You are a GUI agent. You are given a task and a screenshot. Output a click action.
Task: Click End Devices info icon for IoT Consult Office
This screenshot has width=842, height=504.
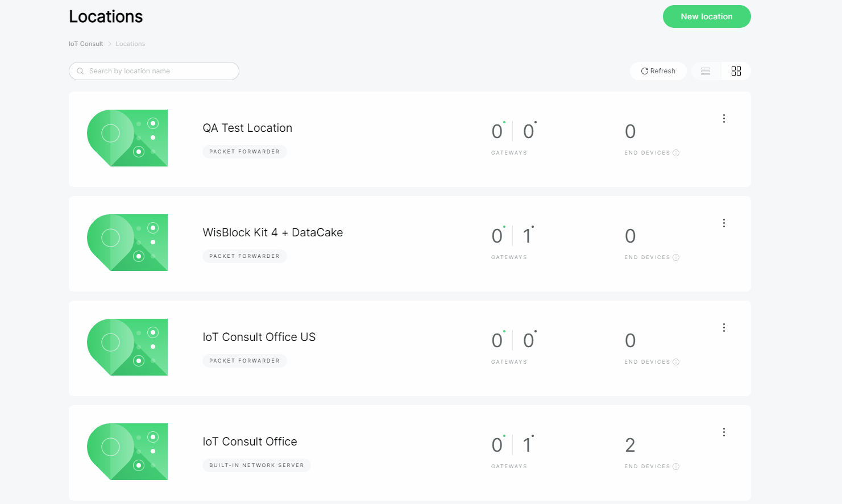[x=676, y=466]
